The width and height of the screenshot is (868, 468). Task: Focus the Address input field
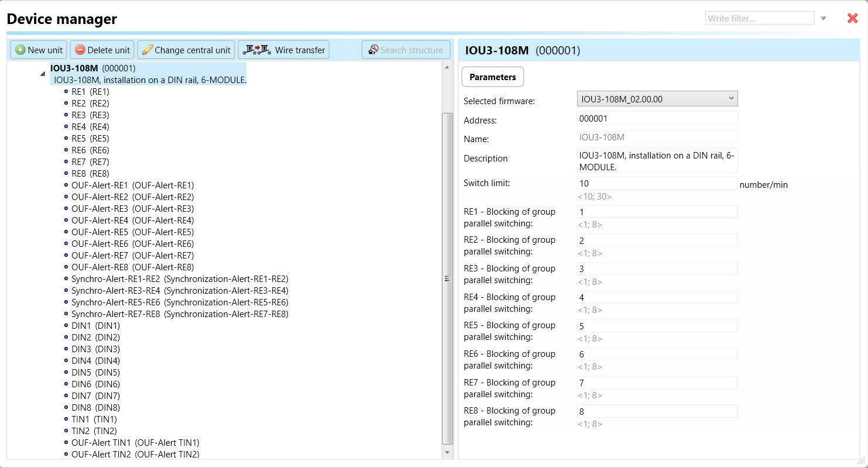pos(657,118)
